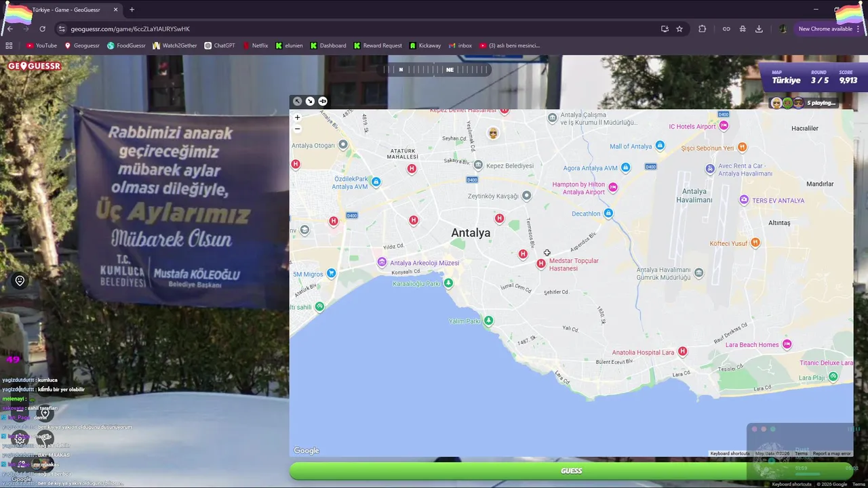Open the ChatGPT bookmark
868x488 pixels.
pos(220,45)
